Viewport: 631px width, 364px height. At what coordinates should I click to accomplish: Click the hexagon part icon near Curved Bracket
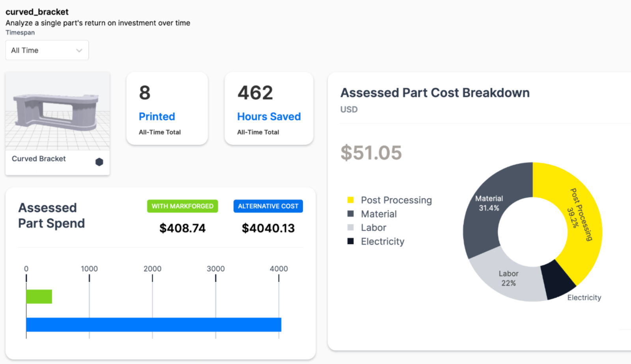click(99, 162)
